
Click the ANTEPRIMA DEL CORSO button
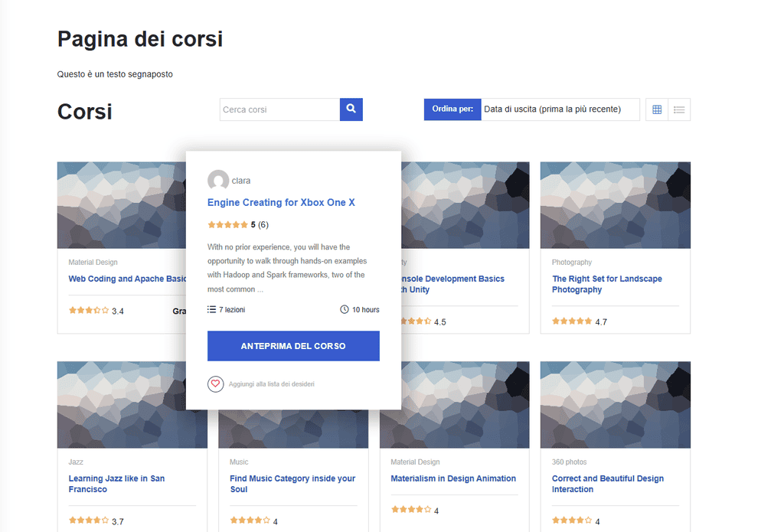click(293, 346)
